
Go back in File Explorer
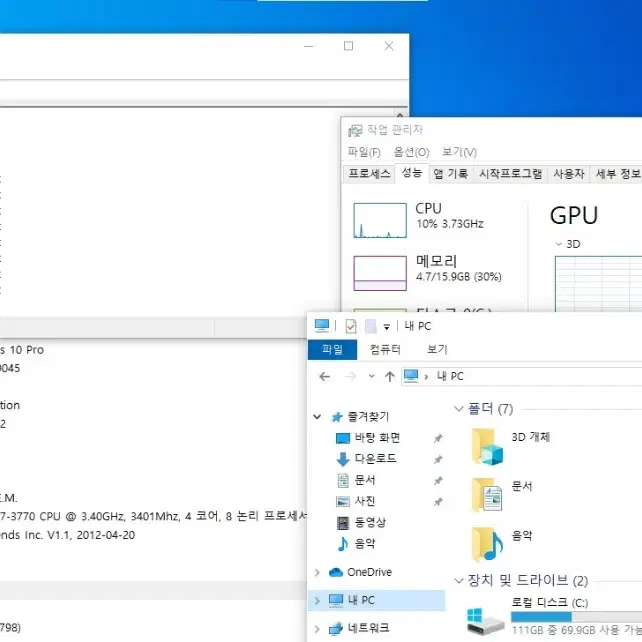[x=325, y=376]
